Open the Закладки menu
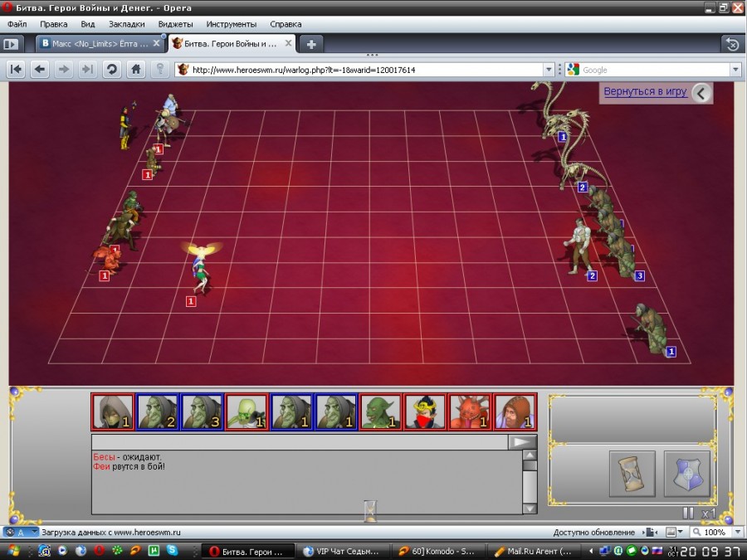Image resolution: width=747 pixels, height=560 pixels. (126, 24)
